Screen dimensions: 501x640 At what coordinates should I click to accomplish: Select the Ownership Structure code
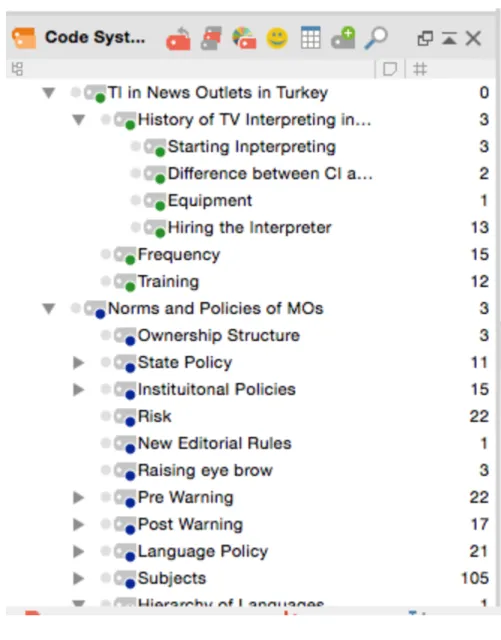219,335
